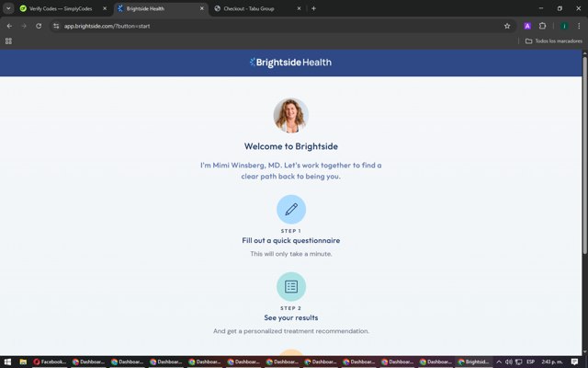Close the Verify Codes — SimplyCodes tab
The width and height of the screenshot is (588, 368).
[105, 8]
